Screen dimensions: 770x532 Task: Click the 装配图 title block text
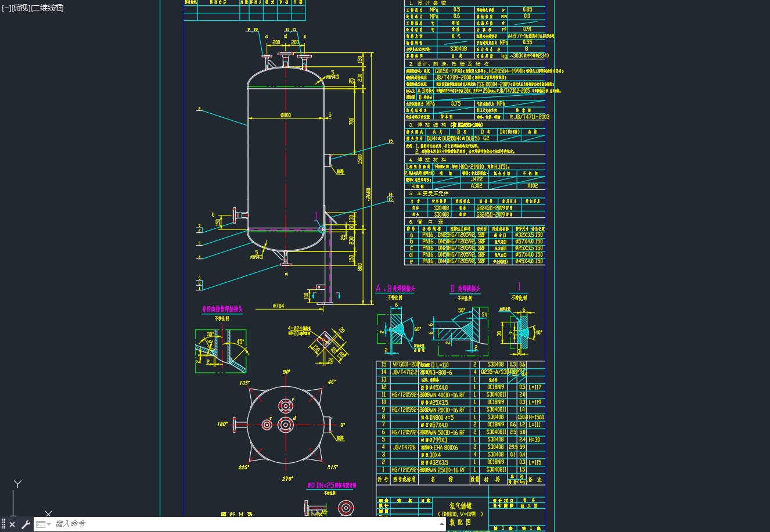coord(460,523)
